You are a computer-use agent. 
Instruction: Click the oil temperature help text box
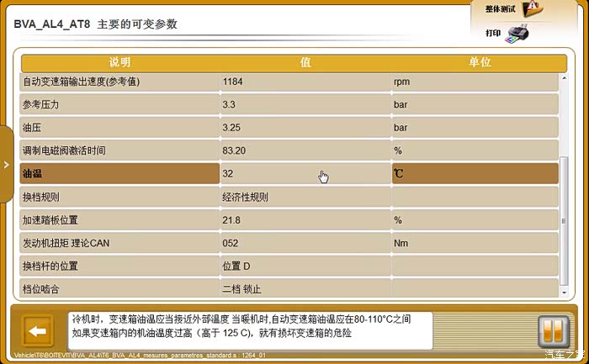pos(249,326)
